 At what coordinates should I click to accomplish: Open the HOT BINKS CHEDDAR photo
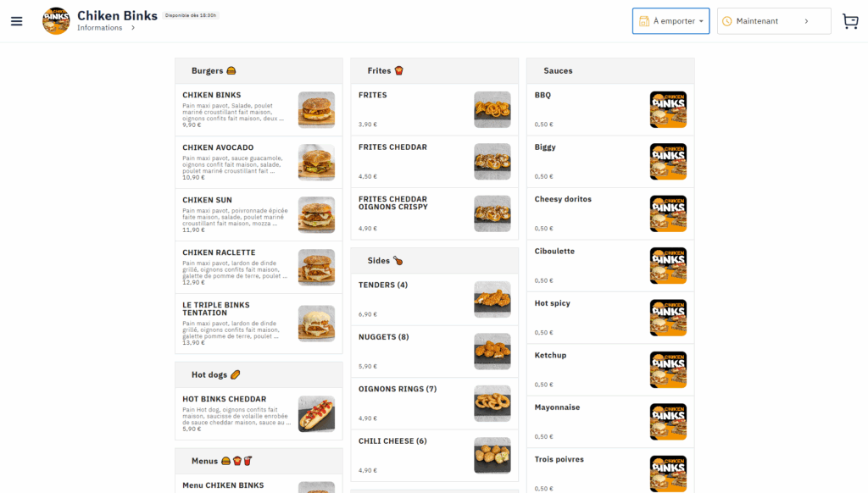(317, 413)
